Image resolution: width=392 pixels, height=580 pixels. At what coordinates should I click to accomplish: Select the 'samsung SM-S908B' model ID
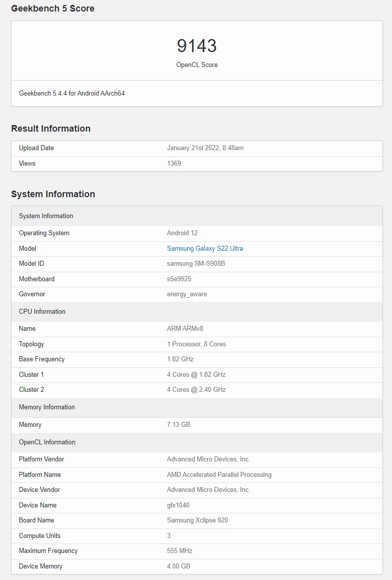point(196,263)
